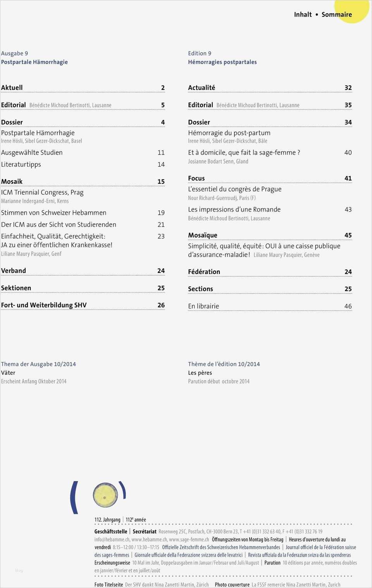This screenshot has height=588, width=372.
Task: Click the info@hebamme.ch email address
Action: point(112,539)
